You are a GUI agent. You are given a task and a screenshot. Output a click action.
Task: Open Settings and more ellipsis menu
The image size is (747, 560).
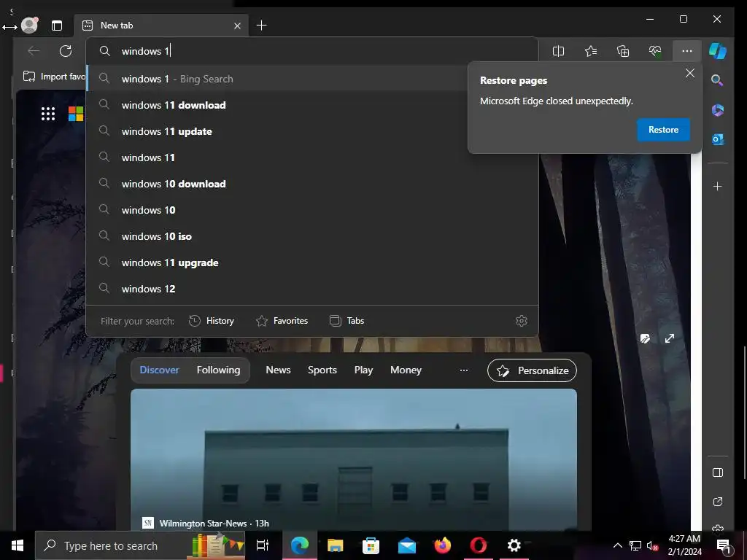[x=687, y=51]
